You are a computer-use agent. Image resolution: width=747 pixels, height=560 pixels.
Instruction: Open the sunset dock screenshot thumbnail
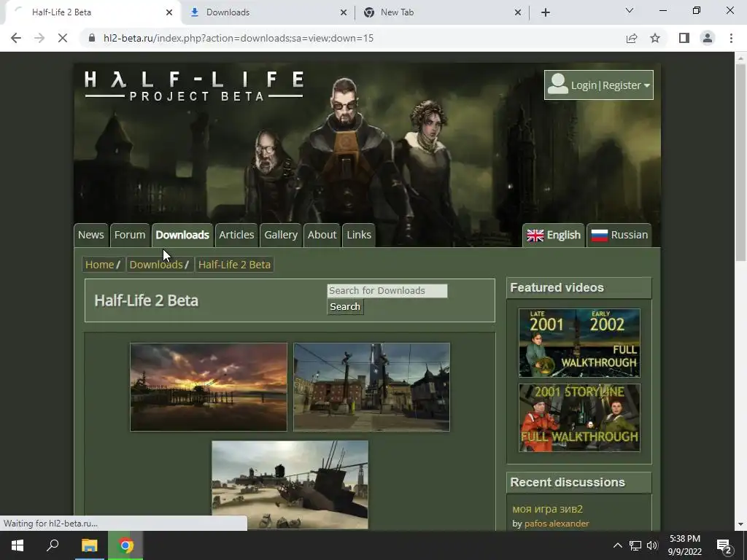click(209, 387)
